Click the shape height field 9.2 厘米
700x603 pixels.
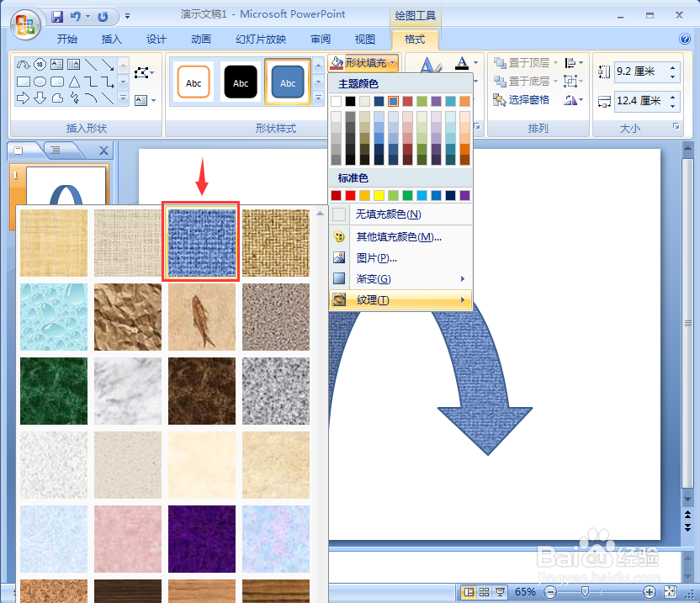coord(641,71)
